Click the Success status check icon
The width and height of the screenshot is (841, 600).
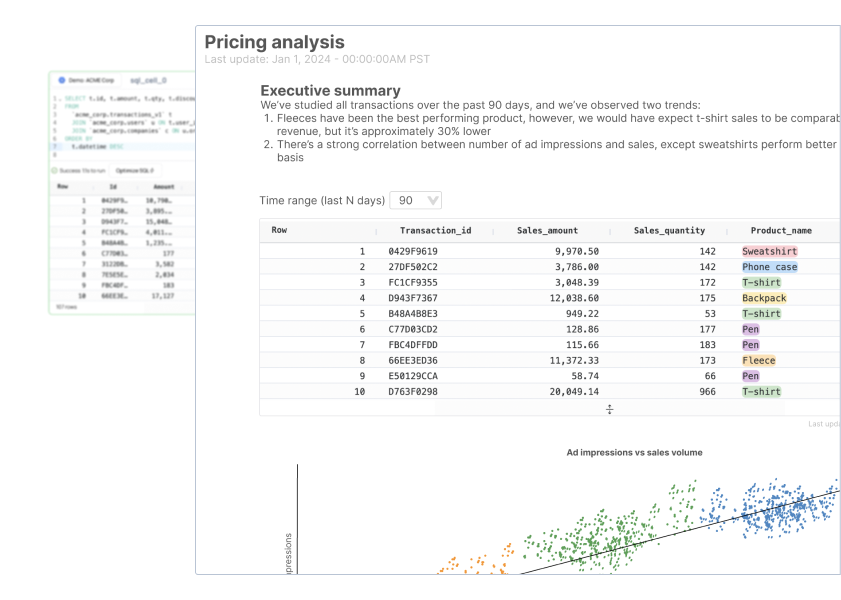(56, 171)
